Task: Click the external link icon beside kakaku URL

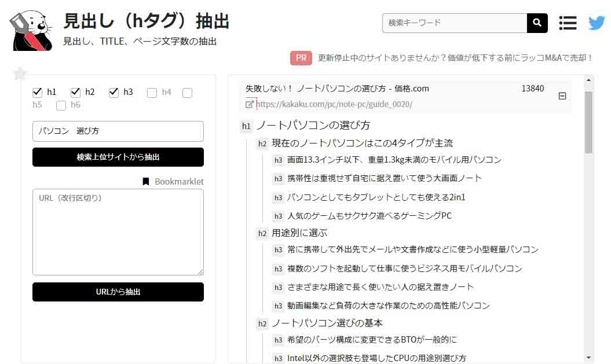Action: click(250, 104)
